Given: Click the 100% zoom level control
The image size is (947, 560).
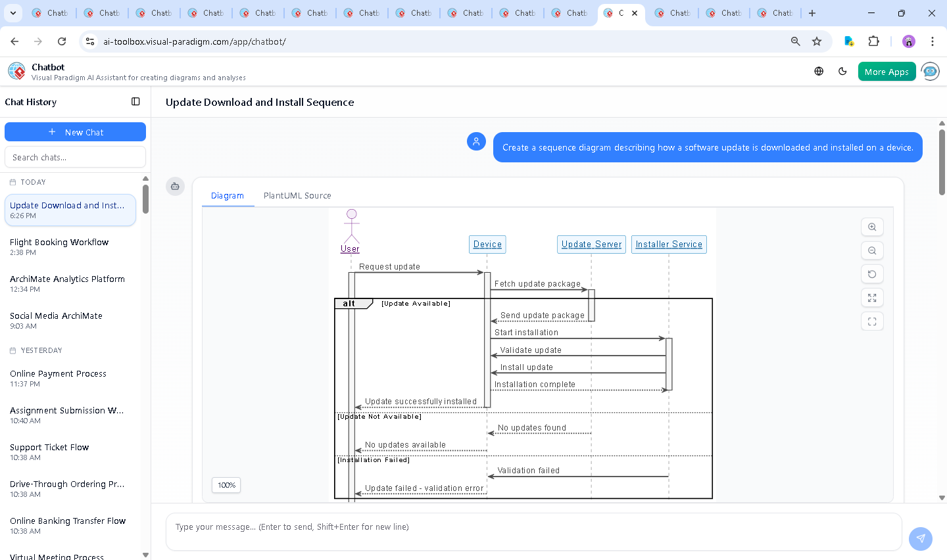Looking at the screenshot, I should (226, 485).
